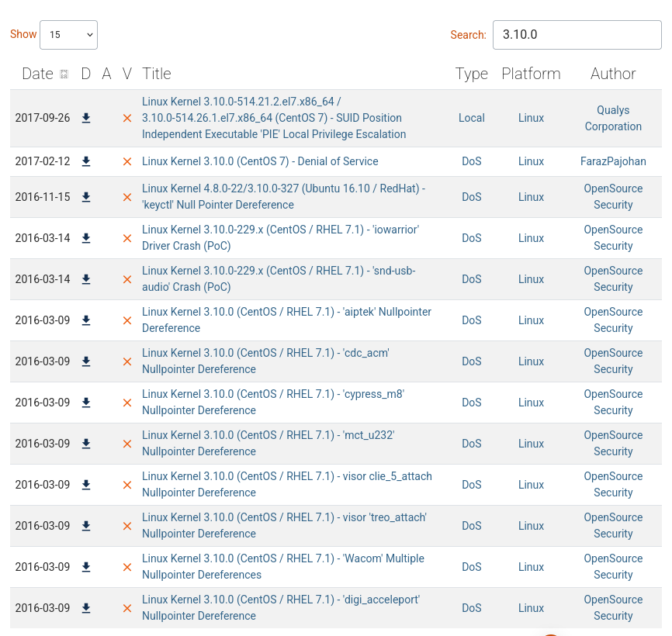Click the Type column header

472,74
